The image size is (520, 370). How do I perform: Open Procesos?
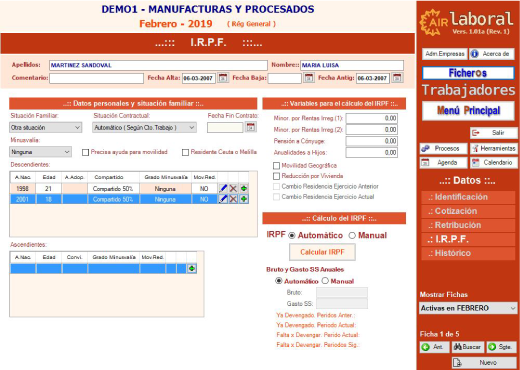coord(444,148)
